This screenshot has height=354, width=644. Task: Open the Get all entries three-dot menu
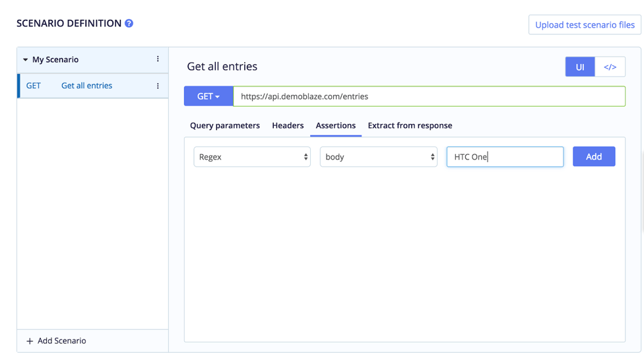pyautogui.click(x=158, y=86)
